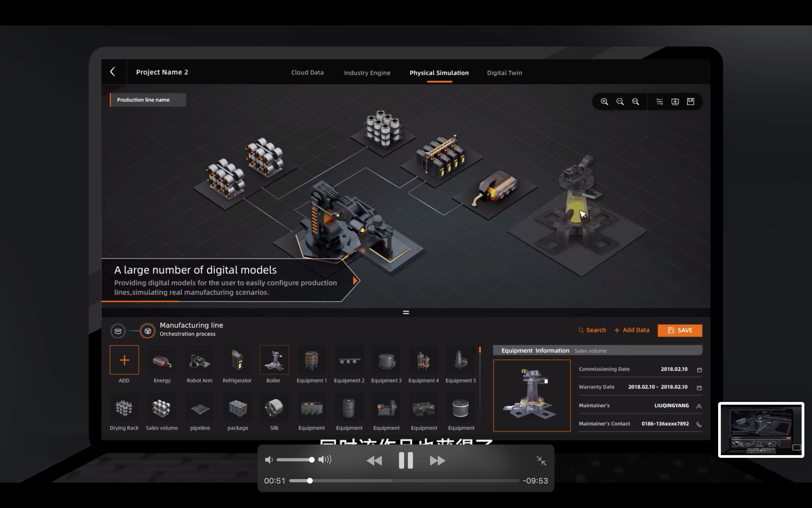Screen dimensions: 812x508
Task: Open calendar for Warranty Date
Action: tap(699, 388)
